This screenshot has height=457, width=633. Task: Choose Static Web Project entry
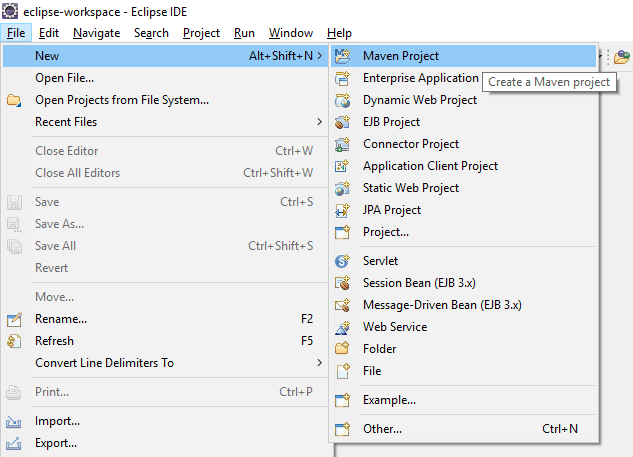click(410, 188)
